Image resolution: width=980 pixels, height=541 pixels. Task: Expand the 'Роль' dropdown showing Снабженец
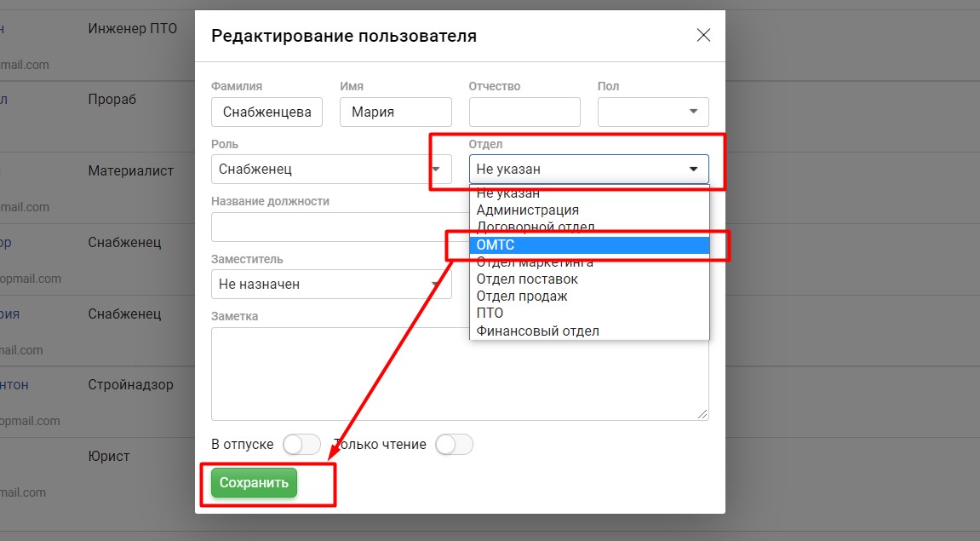pyautogui.click(x=330, y=169)
